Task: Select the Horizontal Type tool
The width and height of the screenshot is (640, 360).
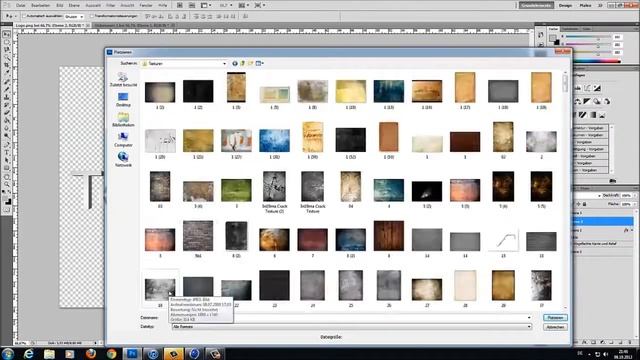Action: [x=7, y=153]
